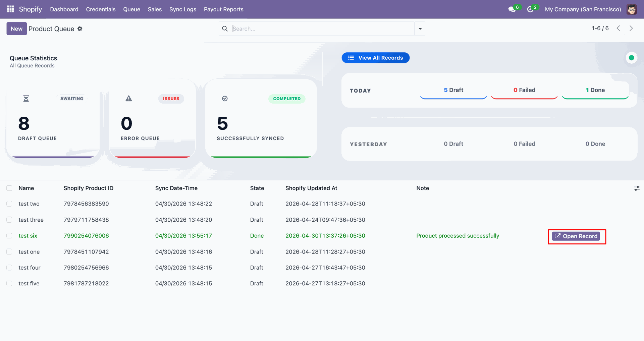Toggle the select-all header checkbox

pos(9,188)
